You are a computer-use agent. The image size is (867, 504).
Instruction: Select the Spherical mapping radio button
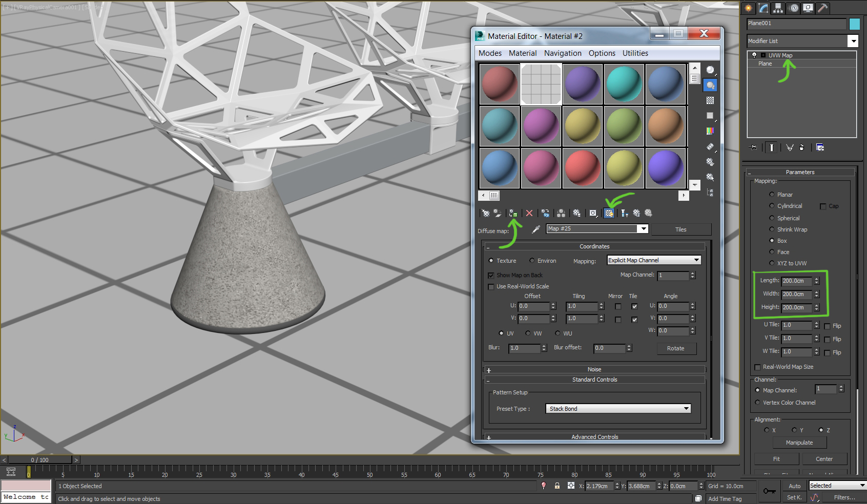pyautogui.click(x=772, y=218)
